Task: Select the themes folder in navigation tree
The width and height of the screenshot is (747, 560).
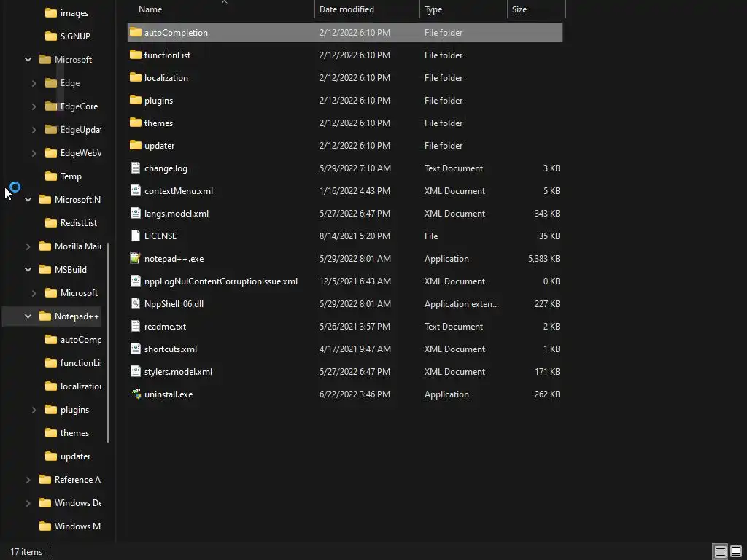Action: (74, 433)
